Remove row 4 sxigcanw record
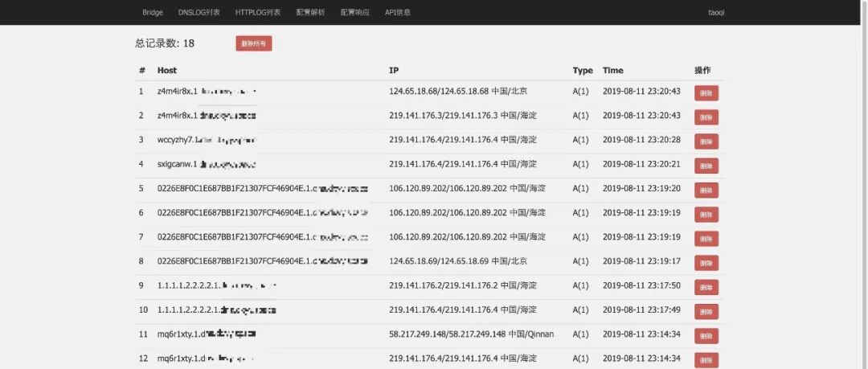868x369 pixels. 706,166
